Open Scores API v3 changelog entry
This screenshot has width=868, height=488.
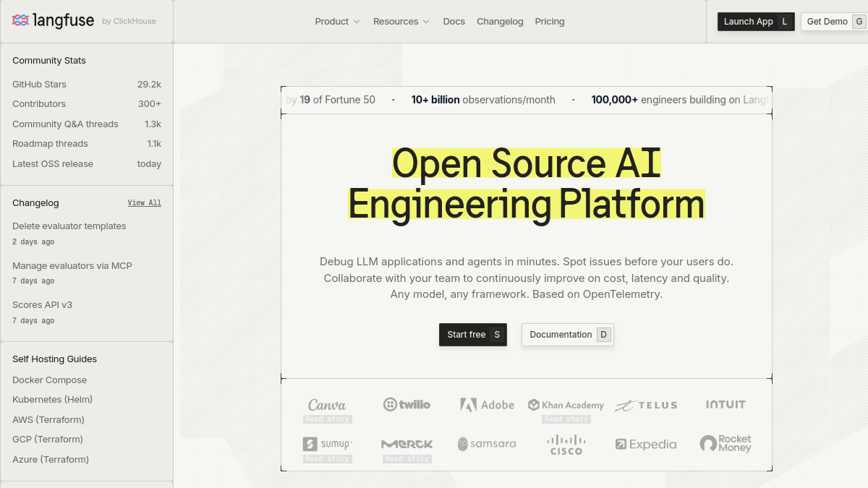point(43,305)
